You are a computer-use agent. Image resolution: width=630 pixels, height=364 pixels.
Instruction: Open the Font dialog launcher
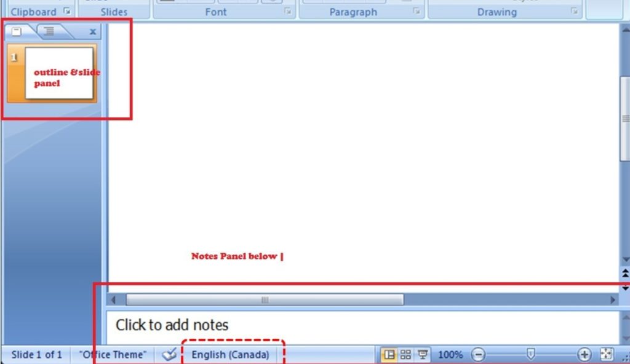[287, 12]
